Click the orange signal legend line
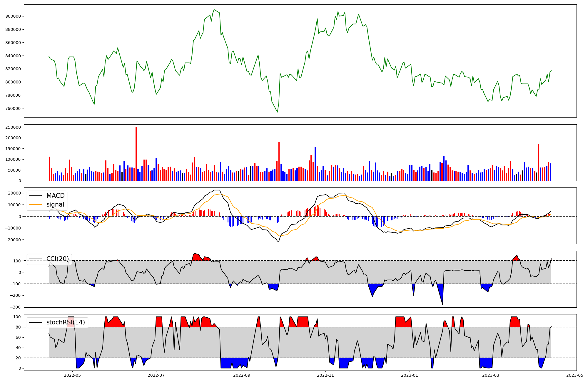The height and width of the screenshot is (382, 588). [x=35, y=205]
